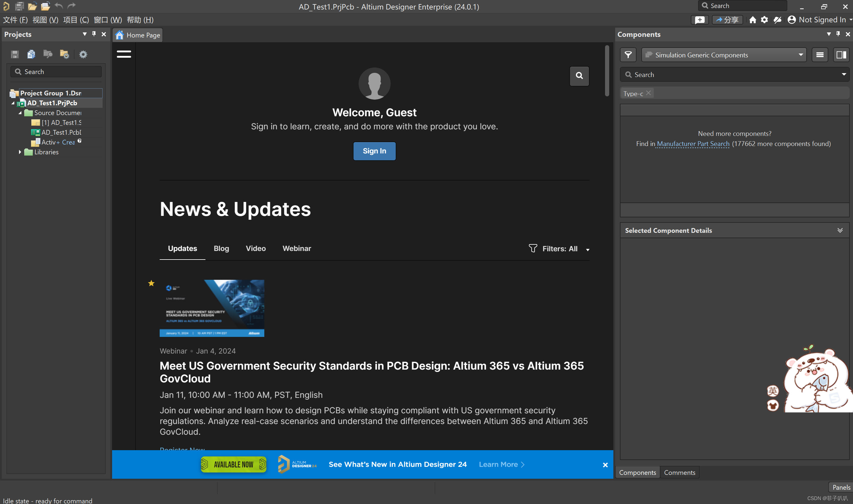Open the 窗口 (W) menu
The width and height of the screenshot is (853, 504).
pyautogui.click(x=108, y=20)
